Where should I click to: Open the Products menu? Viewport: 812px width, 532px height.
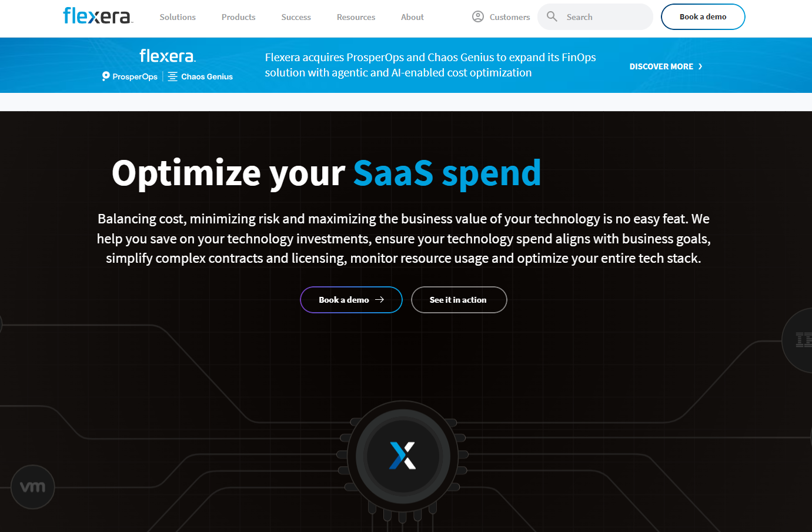238,17
